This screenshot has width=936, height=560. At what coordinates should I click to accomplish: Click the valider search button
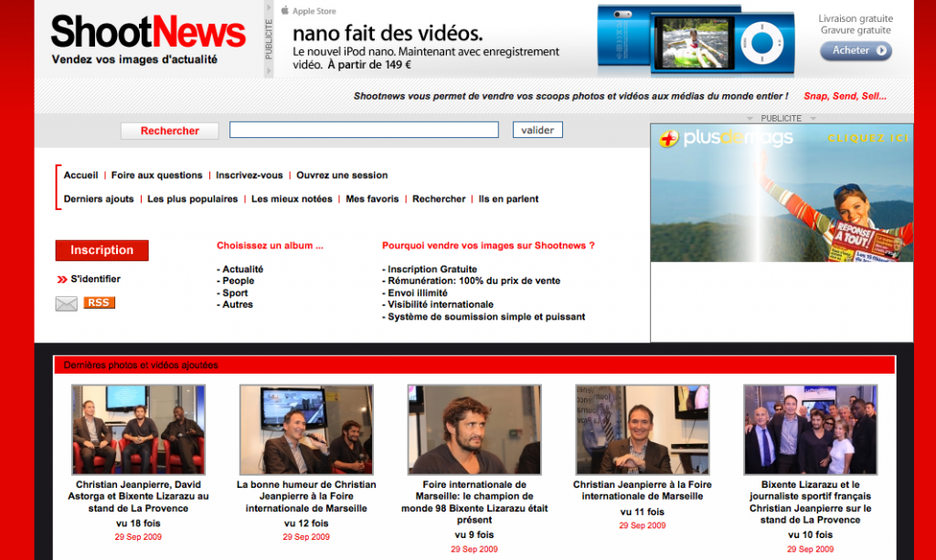(537, 130)
